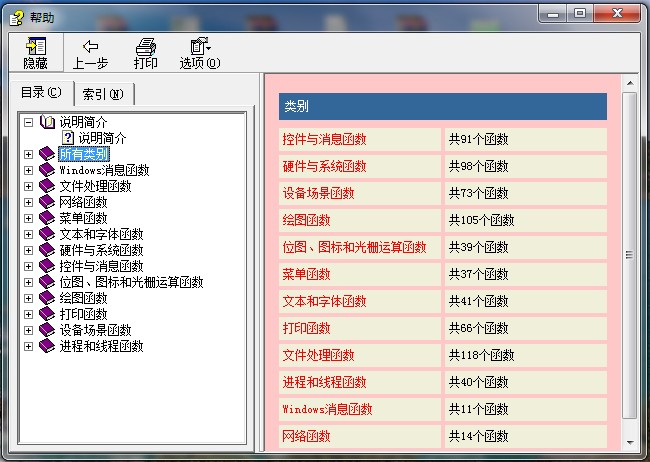Switch to the 索引(N) tab
Image resolution: width=650 pixels, height=462 pixels.
tap(104, 95)
